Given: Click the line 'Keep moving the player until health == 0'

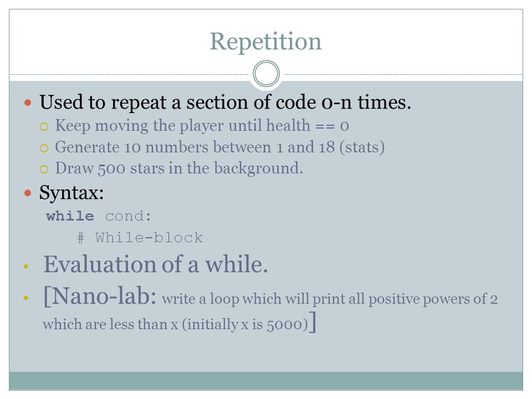Looking at the screenshot, I should pos(202,126).
